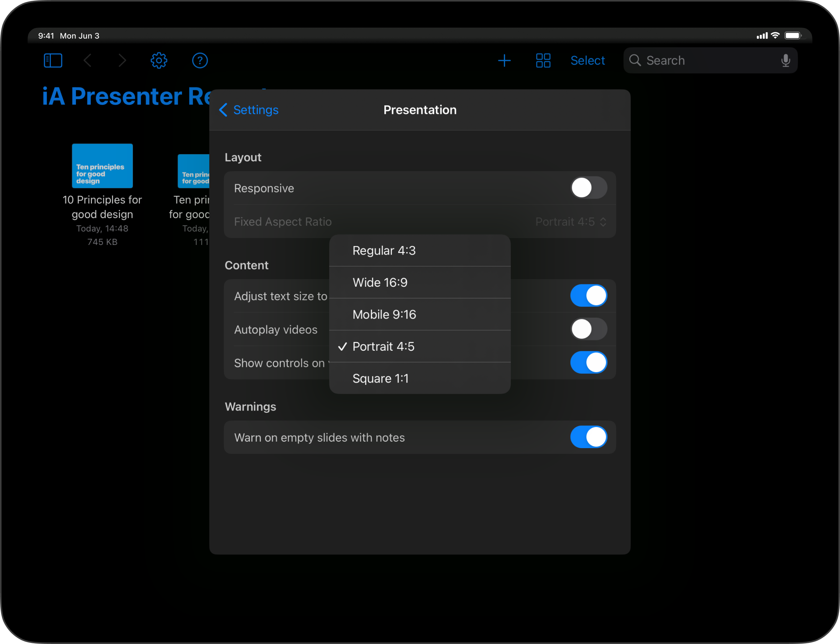Click the Autoplay videos label
This screenshot has width=840, height=644.
pos(276,330)
